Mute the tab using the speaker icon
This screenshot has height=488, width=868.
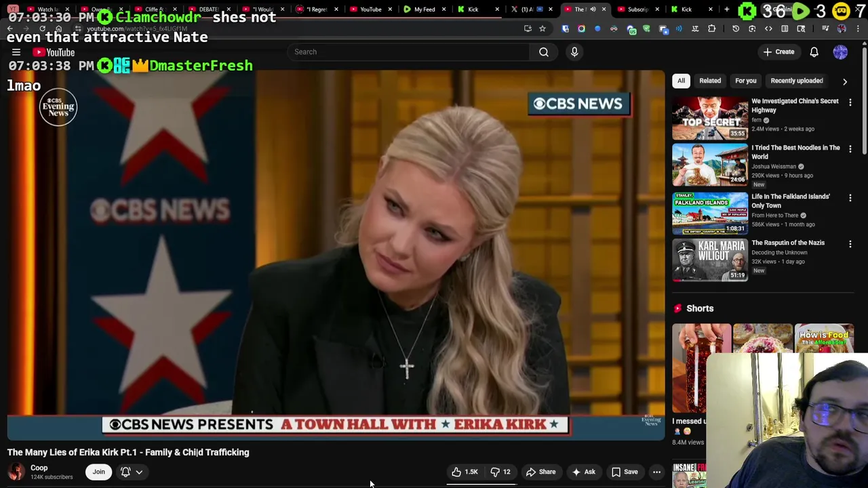[x=593, y=9]
